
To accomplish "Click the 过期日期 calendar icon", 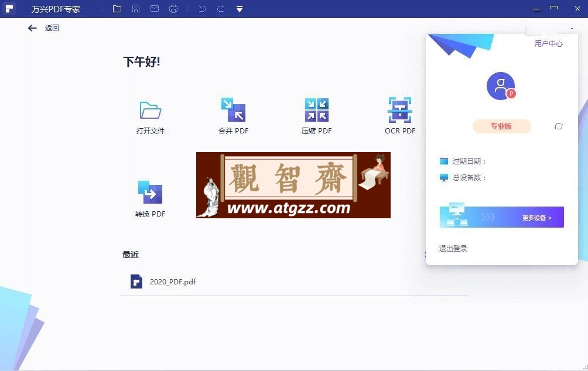I will pyautogui.click(x=443, y=161).
